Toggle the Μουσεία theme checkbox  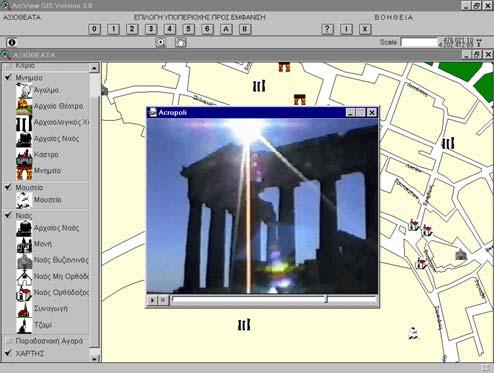point(8,187)
